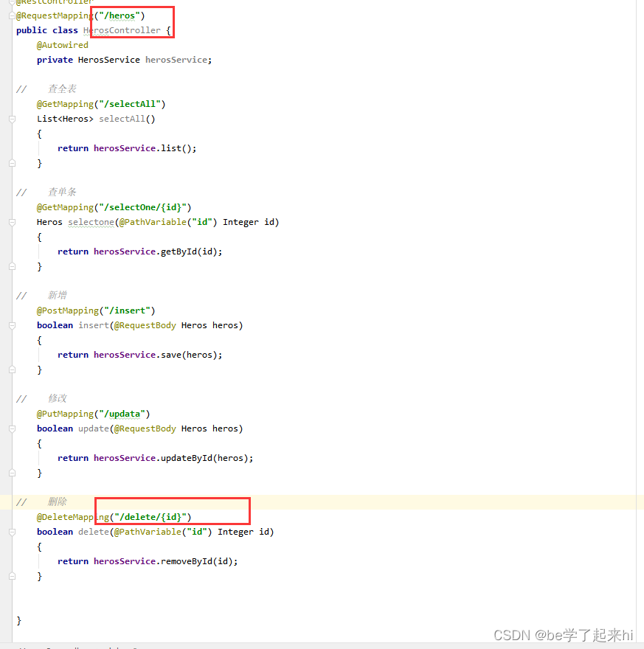Place cursor on HerosController class name
The width and height of the screenshot is (644, 649).
coord(122,30)
